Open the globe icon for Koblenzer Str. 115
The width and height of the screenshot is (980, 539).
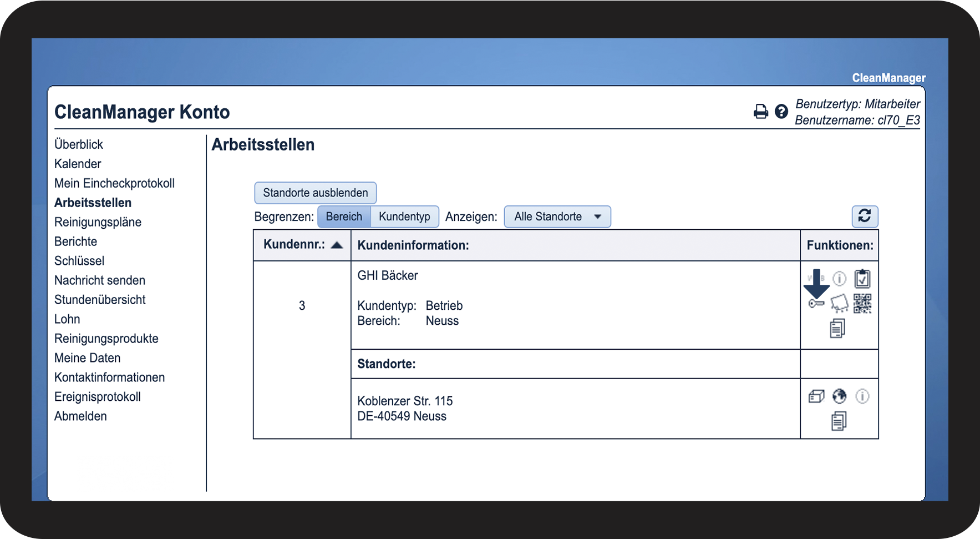[840, 396]
